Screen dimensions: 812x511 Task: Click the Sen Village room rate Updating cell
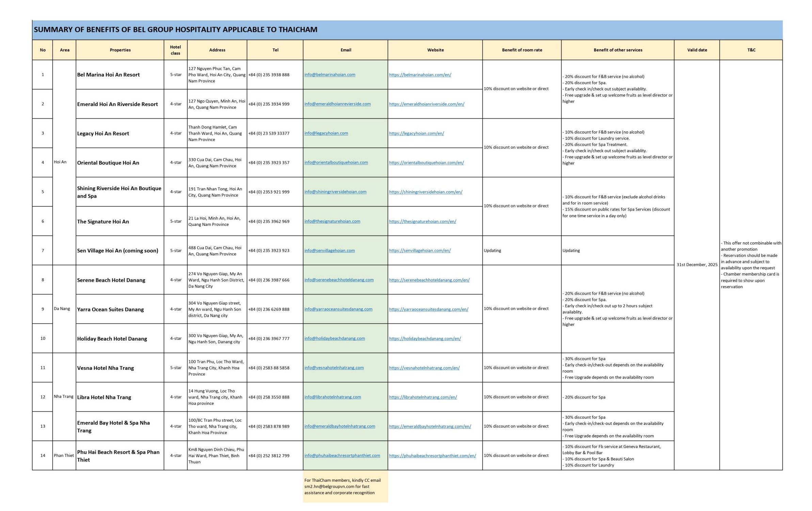(522, 250)
